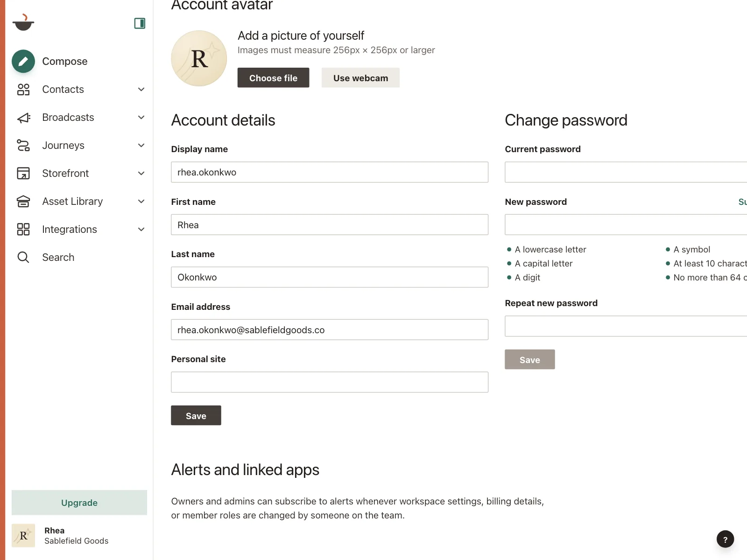Focus the Last name field

pos(330,277)
